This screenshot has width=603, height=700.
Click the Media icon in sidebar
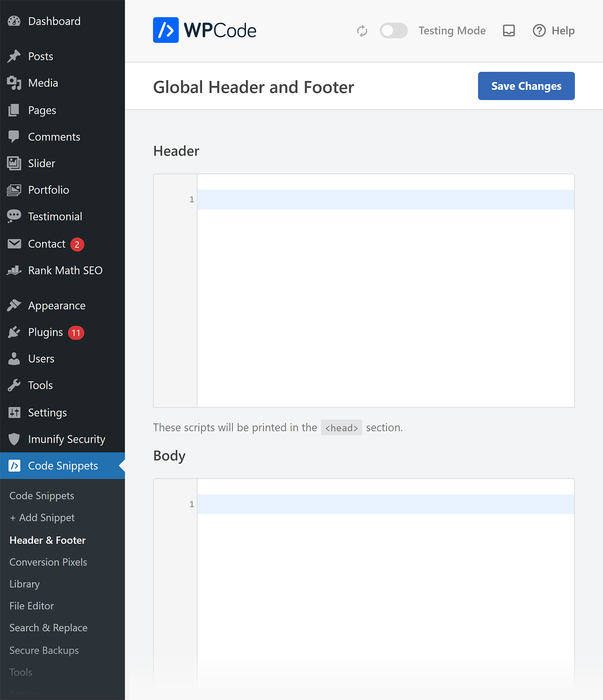(14, 83)
